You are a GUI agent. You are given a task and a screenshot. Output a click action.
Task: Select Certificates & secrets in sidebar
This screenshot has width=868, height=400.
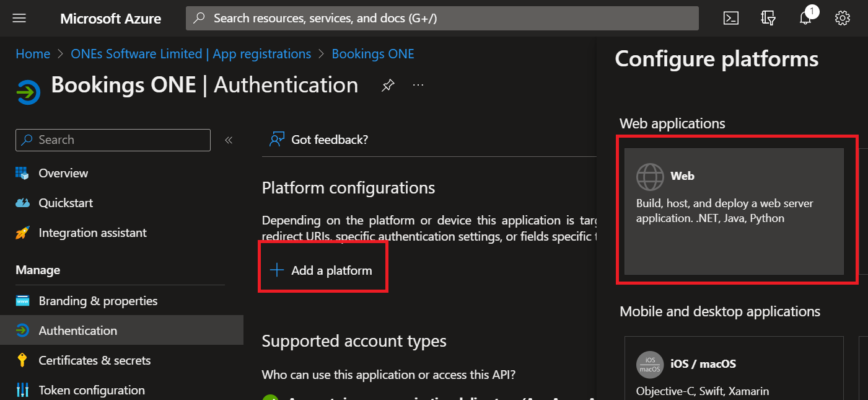click(94, 360)
